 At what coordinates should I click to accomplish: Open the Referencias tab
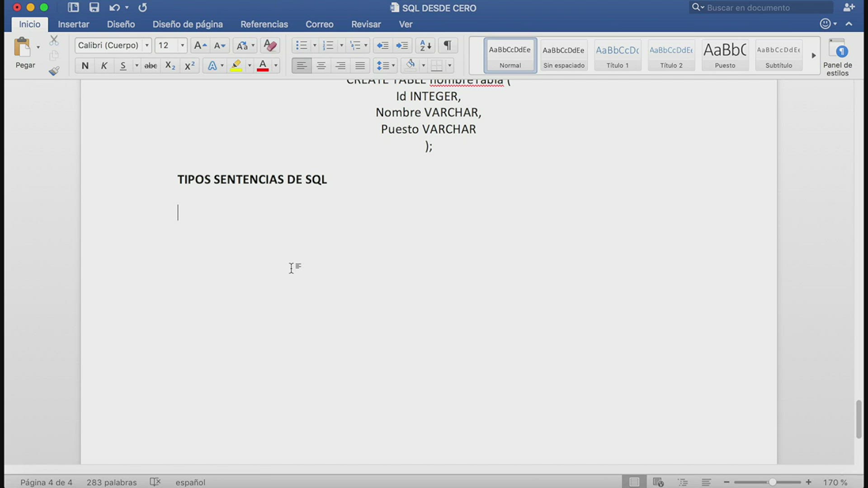click(264, 24)
